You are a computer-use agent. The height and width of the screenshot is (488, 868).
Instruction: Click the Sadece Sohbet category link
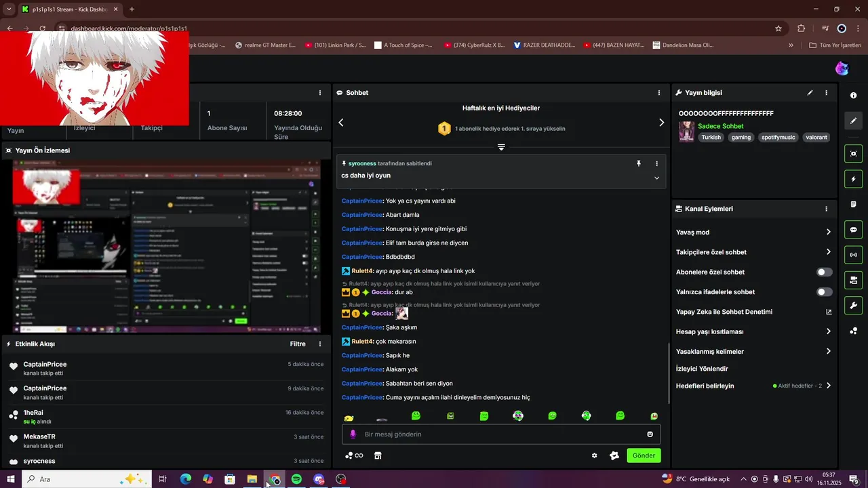(720, 126)
